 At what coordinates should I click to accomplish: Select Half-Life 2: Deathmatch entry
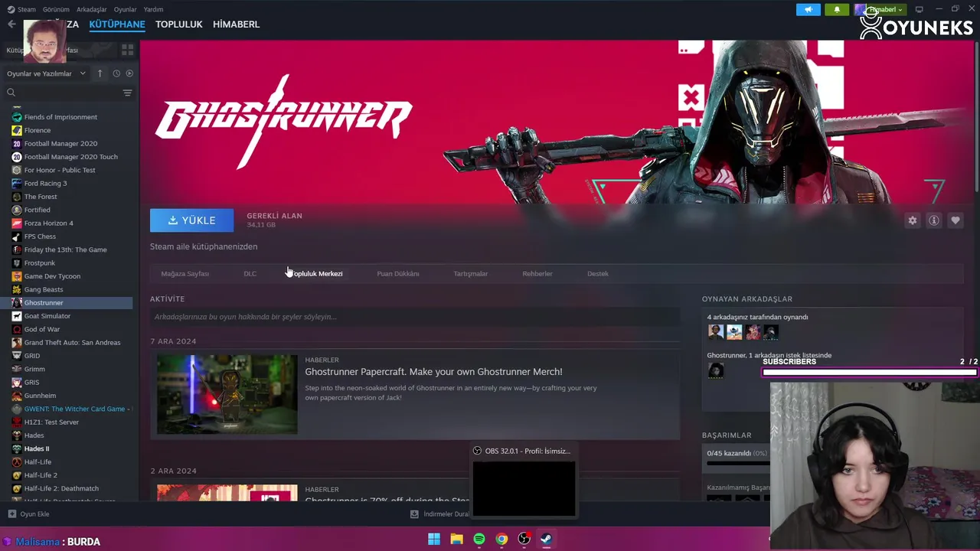click(60, 488)
